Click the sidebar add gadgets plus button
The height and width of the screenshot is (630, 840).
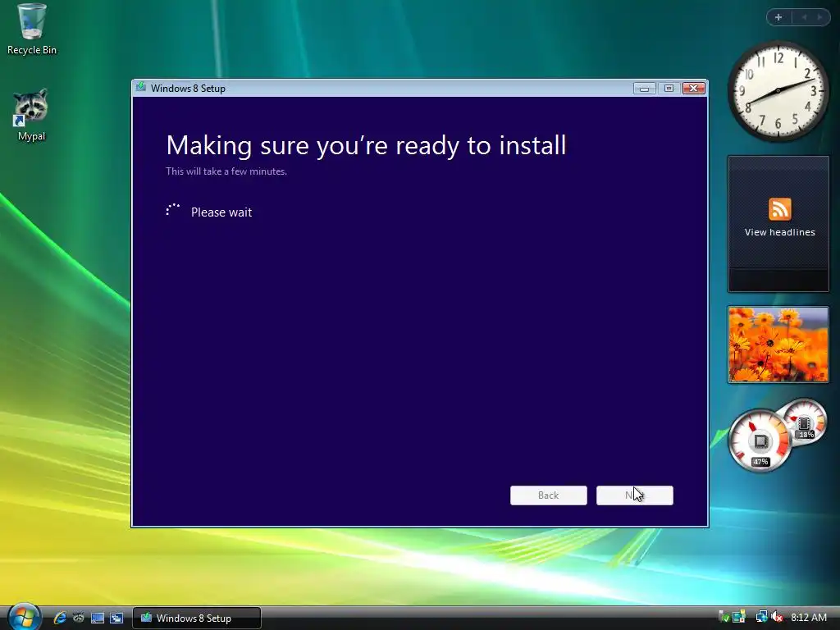tap(778, 17)
